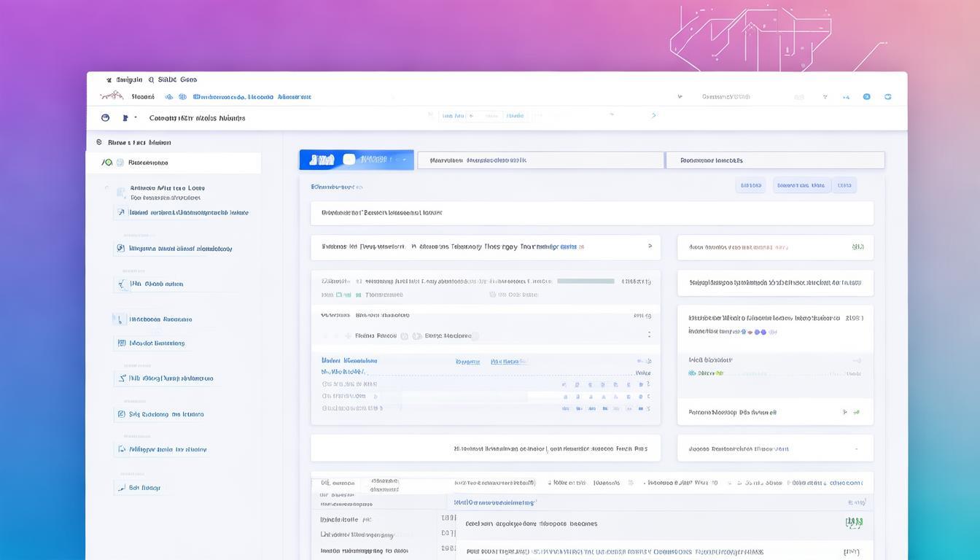Click the round icon at left of second toolbar row
Viewport: 980px width, 560px height.
click(x=105, y=117)
